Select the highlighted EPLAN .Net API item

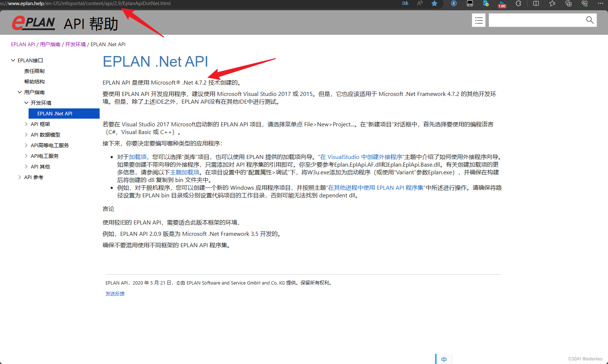pyautogui.click(x=64, y=114)
